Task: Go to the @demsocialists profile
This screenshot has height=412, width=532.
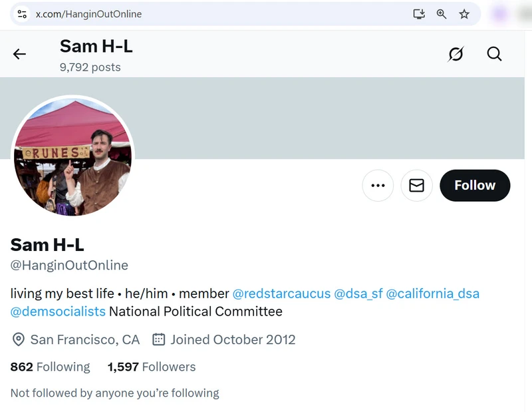Action: click(x=58, y=311)
